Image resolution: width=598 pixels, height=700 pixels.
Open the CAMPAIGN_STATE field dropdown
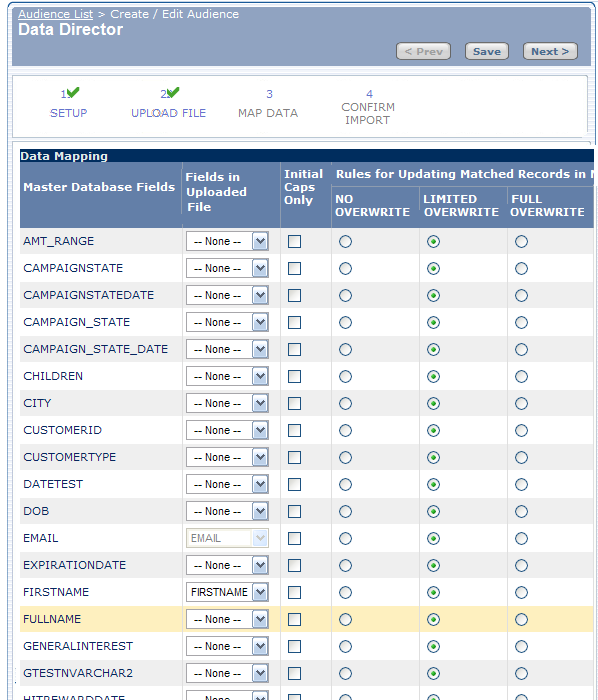[x=227, y=322]
